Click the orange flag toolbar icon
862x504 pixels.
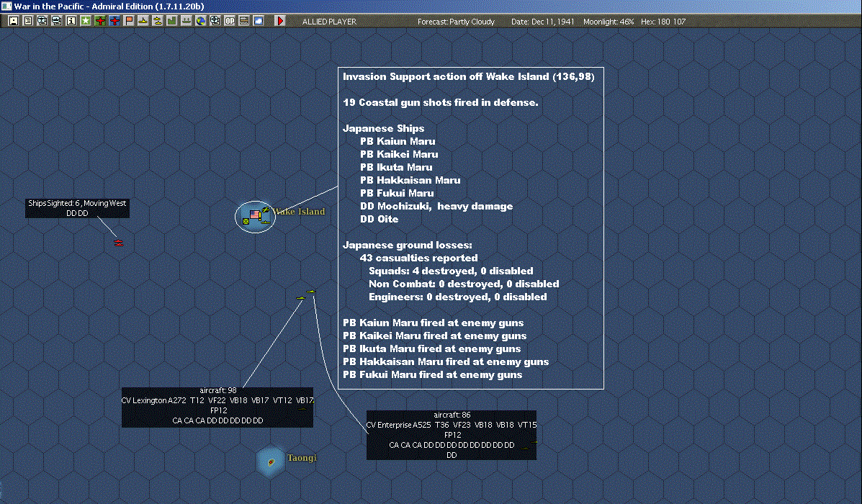point(129,21)
